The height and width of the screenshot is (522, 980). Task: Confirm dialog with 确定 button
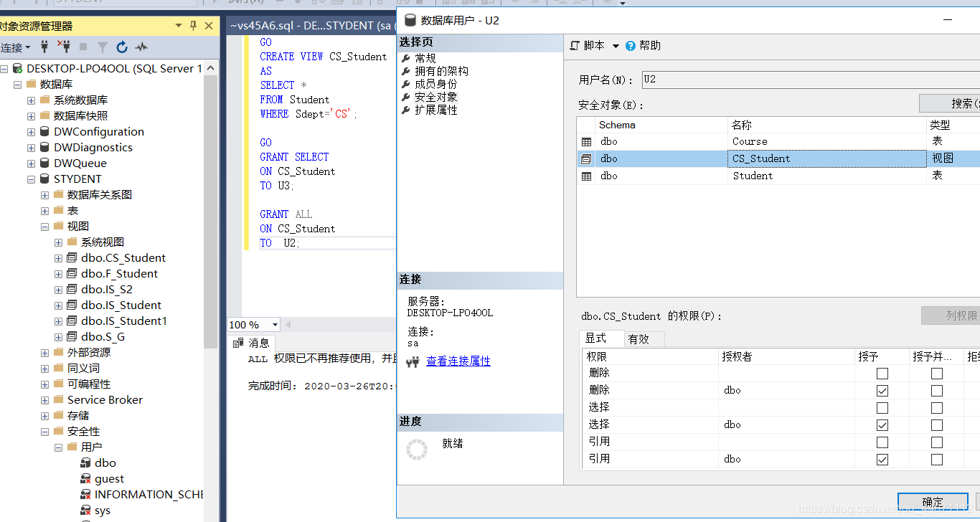933,502
